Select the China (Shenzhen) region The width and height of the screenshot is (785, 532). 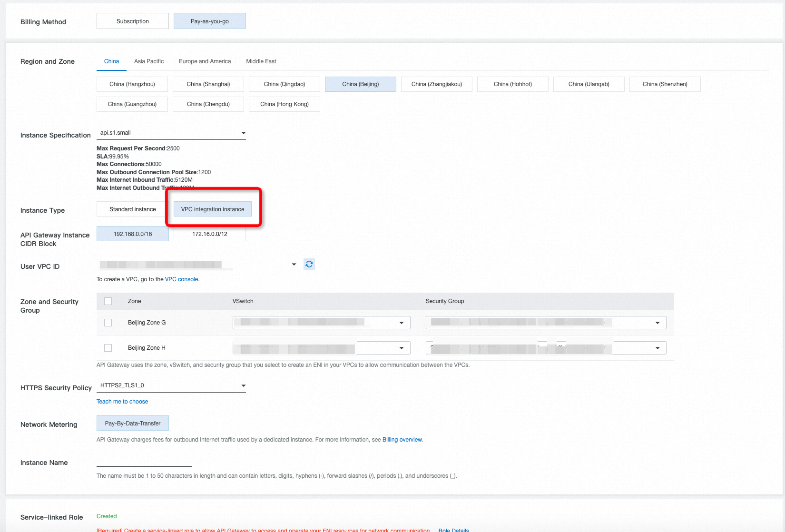pyautogui.click(x=665, y=84)
